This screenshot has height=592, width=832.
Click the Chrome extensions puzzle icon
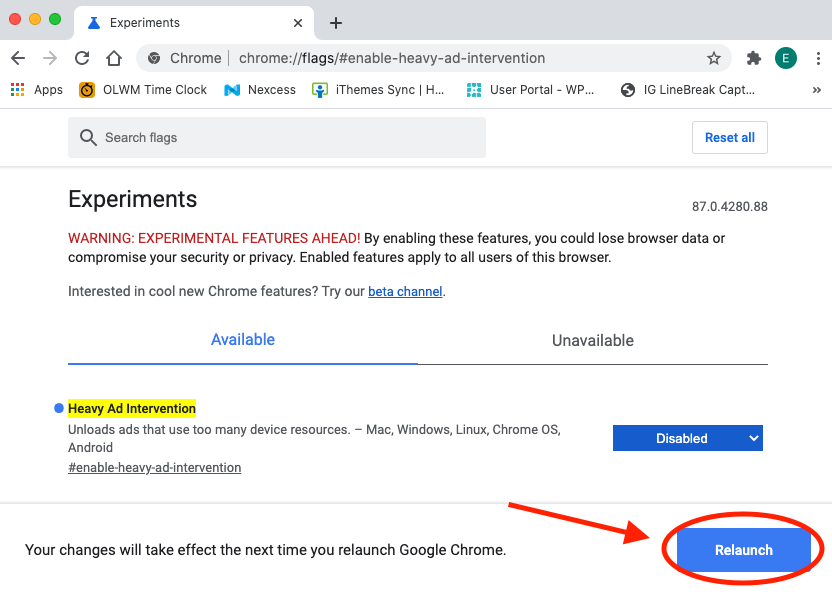click(753, 58)
